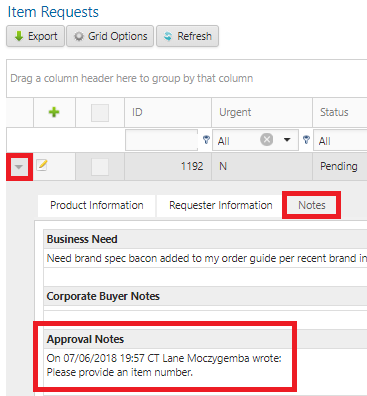Click the ID column filter funnel icon
The width and height of the screenshot is (367, 396).
click(206, 140)
